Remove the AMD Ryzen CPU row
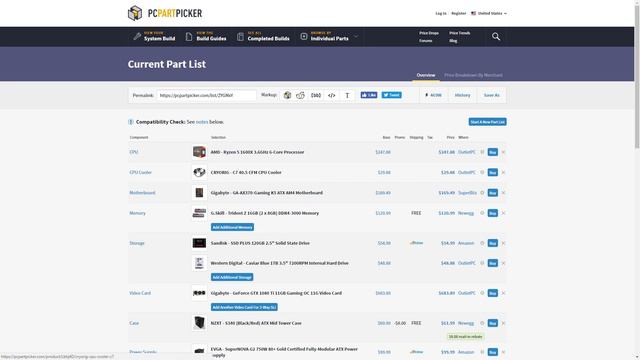640x360 pixels. (x=503, y=152)
